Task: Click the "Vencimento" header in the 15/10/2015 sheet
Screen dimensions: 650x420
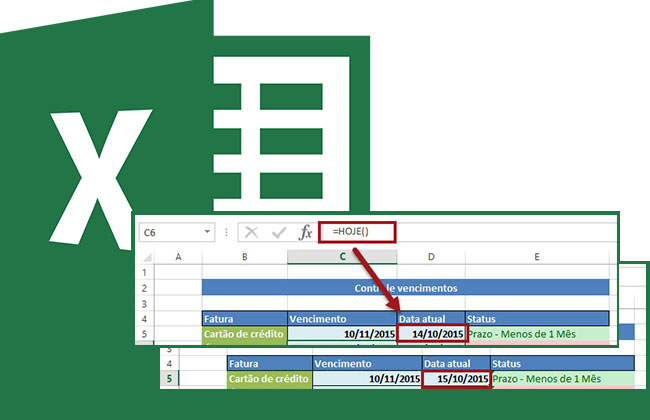Action: pyautogui.click(x=367, y=364)
